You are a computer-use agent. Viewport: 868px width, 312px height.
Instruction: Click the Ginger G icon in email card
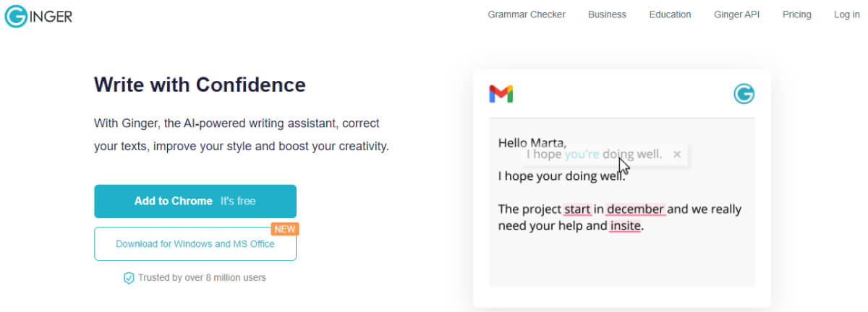(x=744, y=94)
